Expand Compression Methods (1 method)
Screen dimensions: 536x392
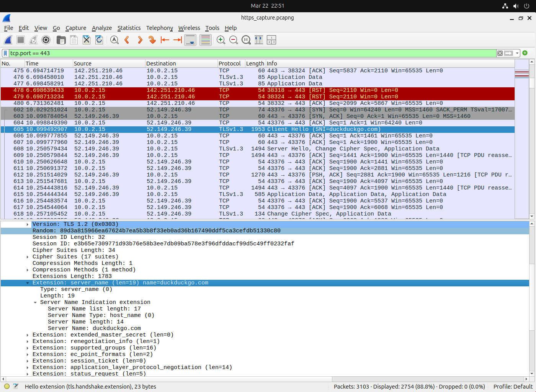[28, 270]
